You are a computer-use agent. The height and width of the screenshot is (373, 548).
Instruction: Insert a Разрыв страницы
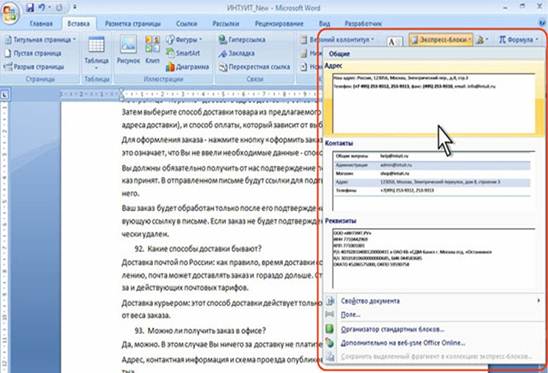tap(34, 66)
